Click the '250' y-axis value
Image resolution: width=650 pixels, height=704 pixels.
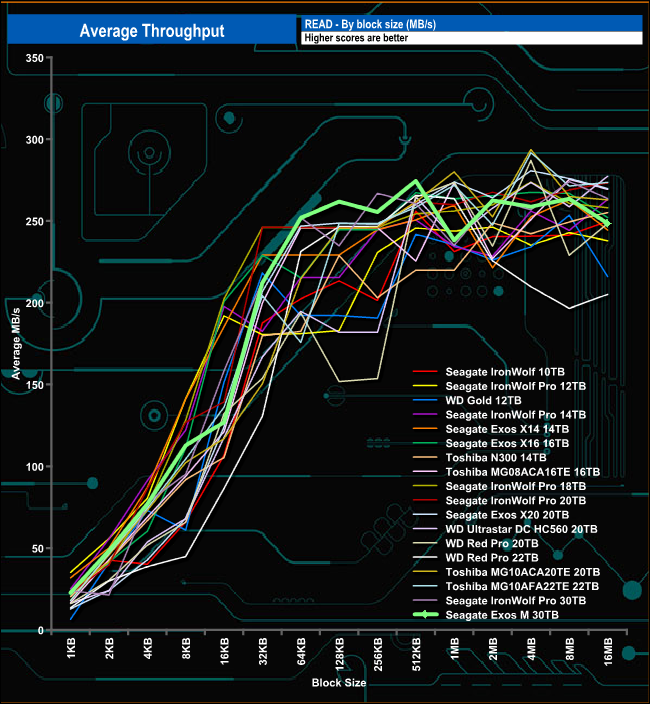(x=35, y=222)
